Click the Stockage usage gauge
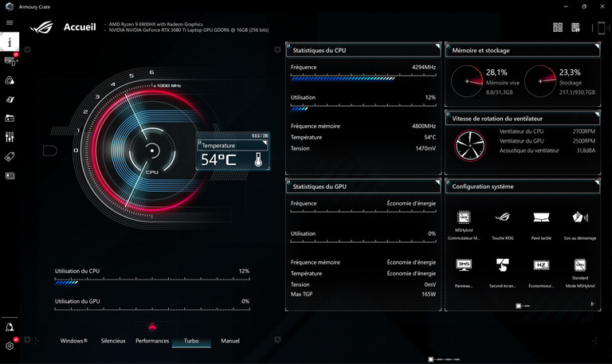Image resolution: width=612 pixels, height=364 pixels. click(x=540, y=81)
